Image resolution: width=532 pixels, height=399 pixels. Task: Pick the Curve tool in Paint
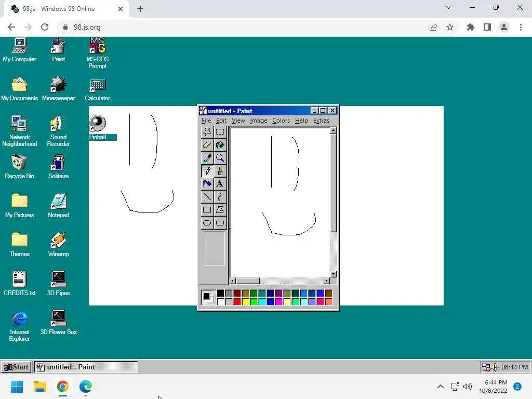tap(220, 197)
